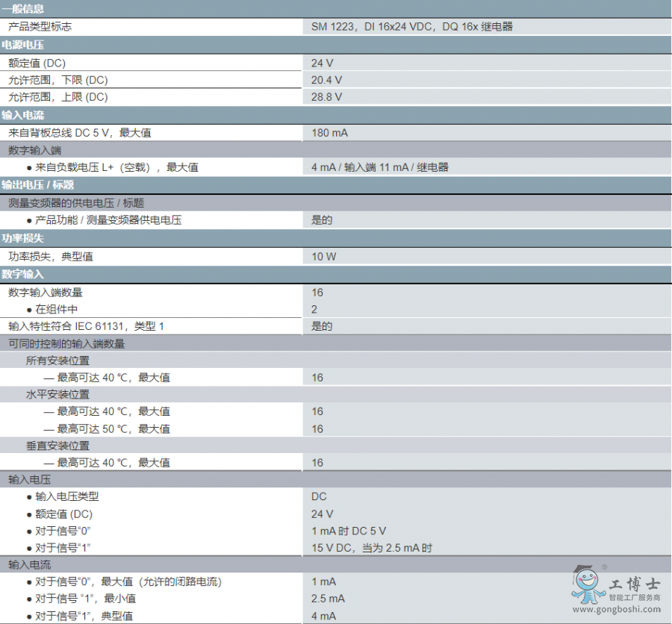
Task: Select the 产品类型标志 row label
Action: click(x=40, y=27)
